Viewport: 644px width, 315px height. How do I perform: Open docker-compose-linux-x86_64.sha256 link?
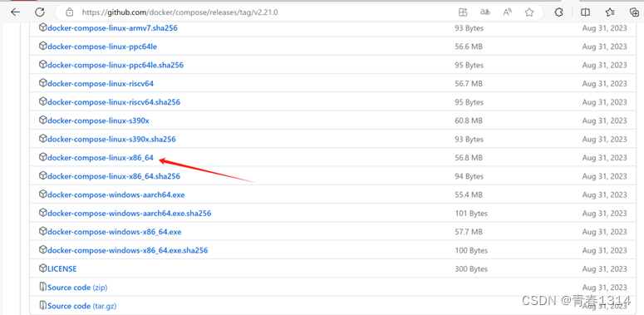[x=114, y=176]
